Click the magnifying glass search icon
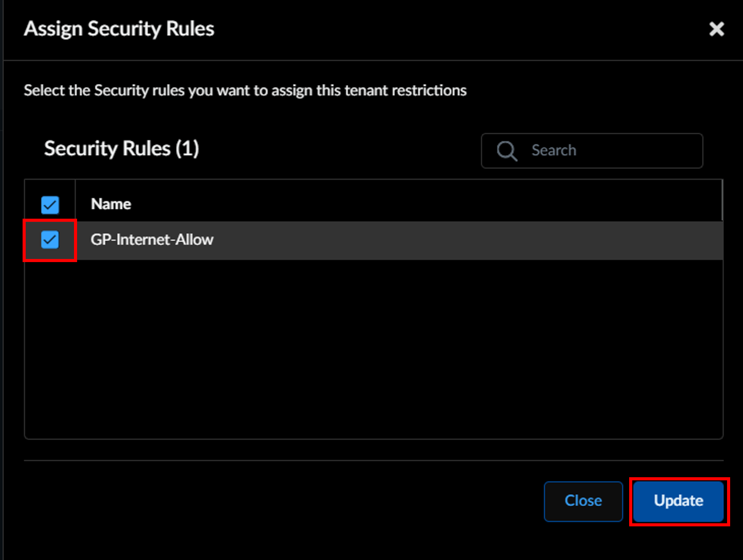 (507, 151)
